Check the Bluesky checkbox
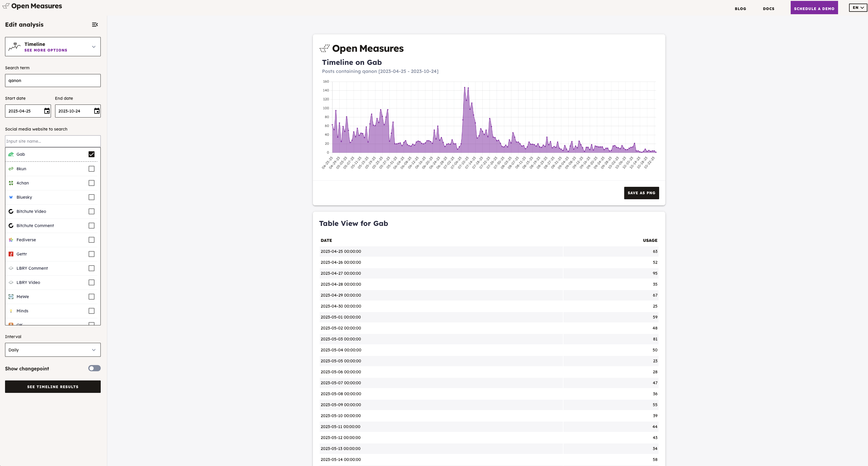This screenshot has height=466, width=868. (91, 197)
